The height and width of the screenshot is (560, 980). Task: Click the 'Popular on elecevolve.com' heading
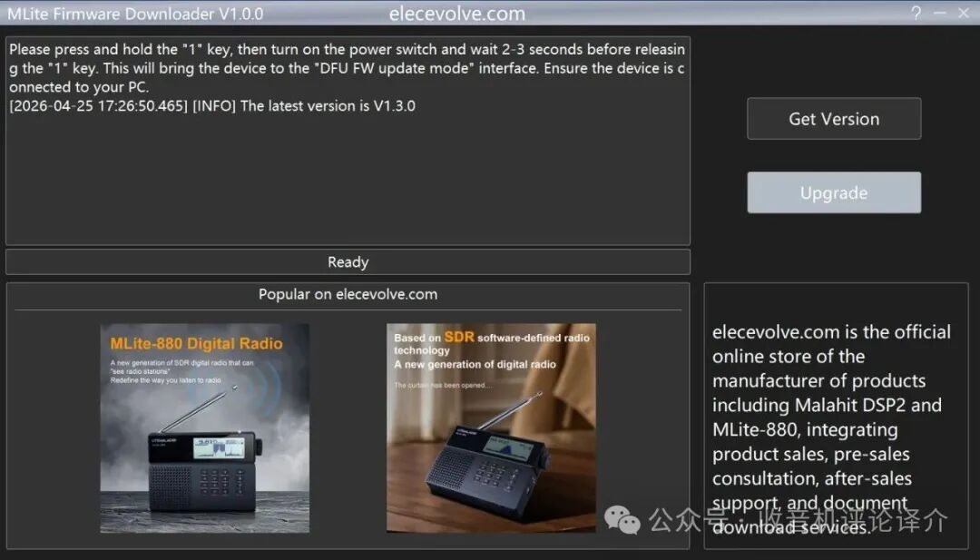[348, 294]
